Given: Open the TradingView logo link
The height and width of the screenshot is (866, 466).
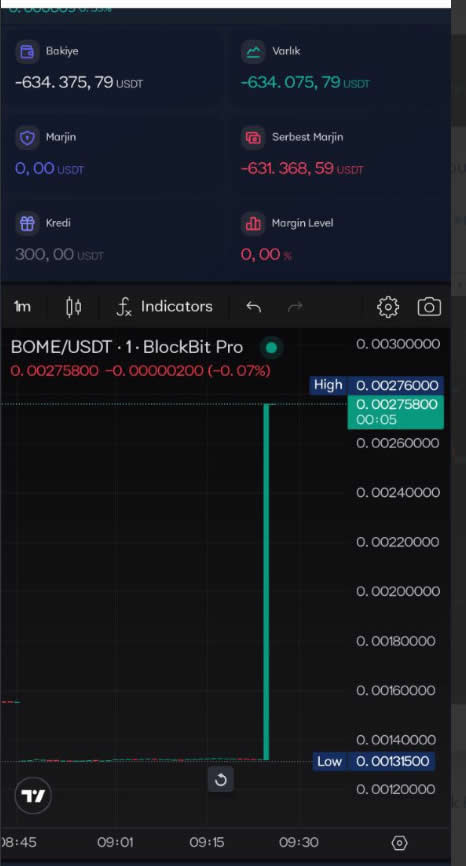Looking at the screenshot, I should point(33,796).
